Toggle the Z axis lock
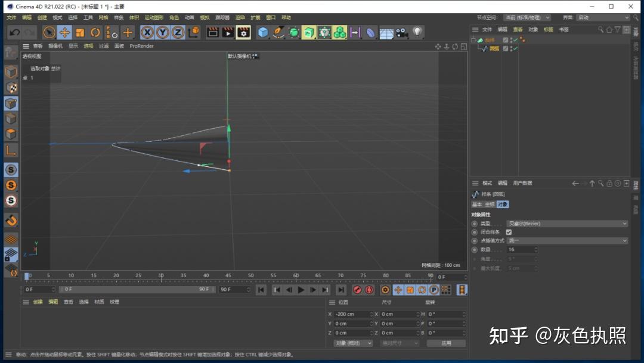The height and width of the screenshot is (363, 644). (x=178, y=32)
